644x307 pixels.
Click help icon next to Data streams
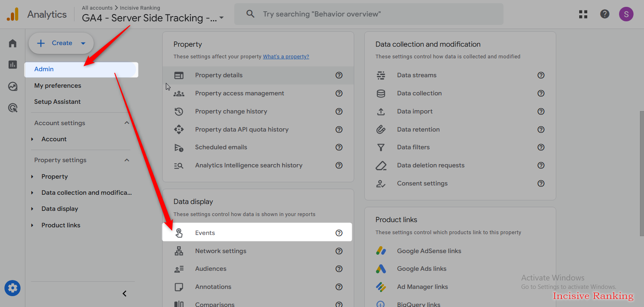pyautogui.click(x=541, y=75)
